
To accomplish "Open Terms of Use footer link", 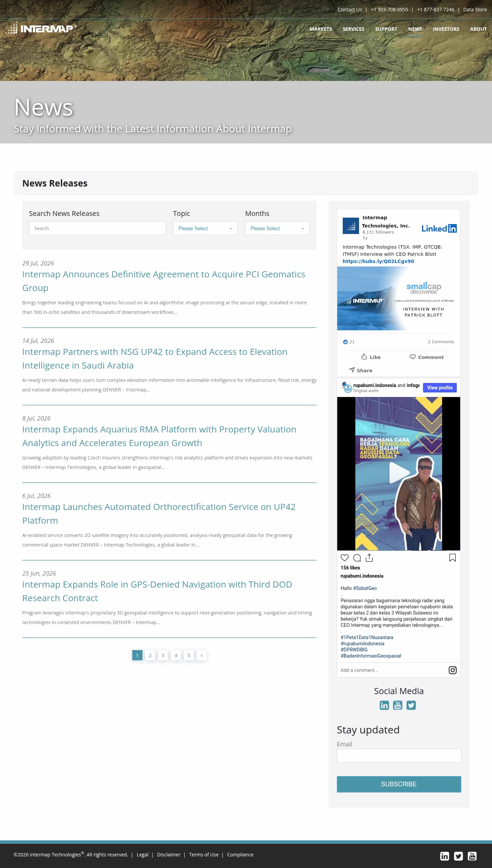I will click(204, 855).
